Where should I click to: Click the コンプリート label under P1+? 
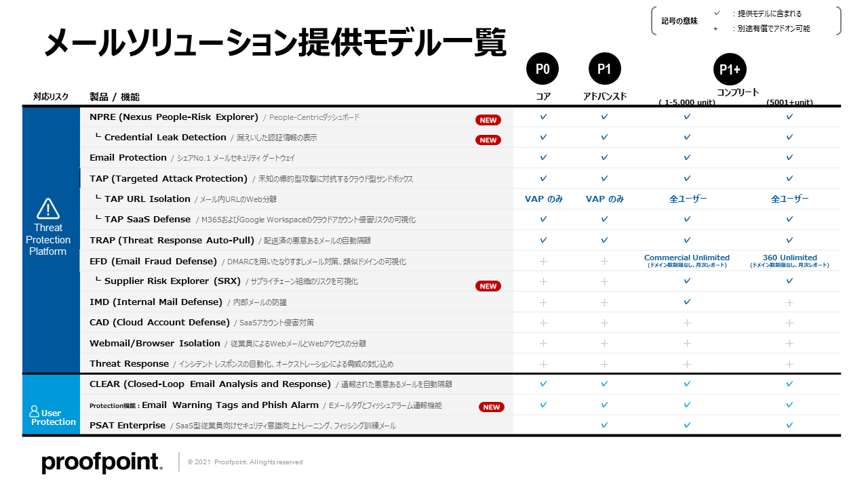738,92
